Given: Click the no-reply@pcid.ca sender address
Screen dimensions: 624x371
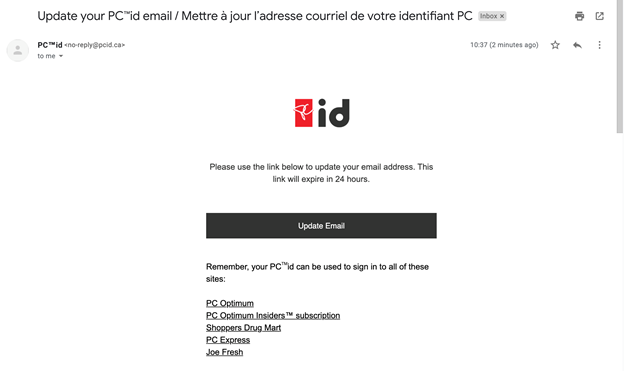Looking at the screenshot, I should coord(95,45).
